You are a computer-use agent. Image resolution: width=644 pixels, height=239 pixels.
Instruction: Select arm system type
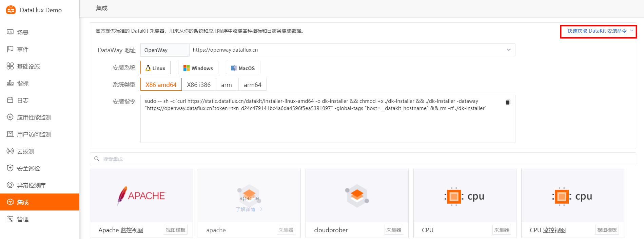[x=227, y=85]
